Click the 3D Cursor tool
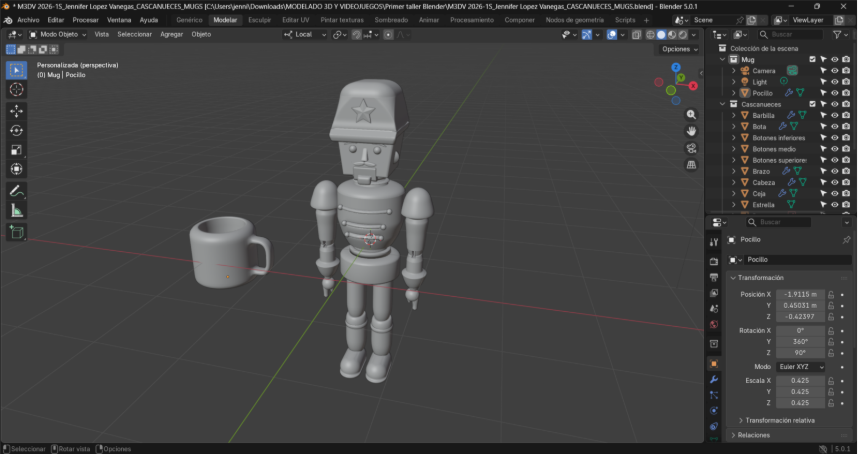858x454 pixels. [x=16, y=90]
